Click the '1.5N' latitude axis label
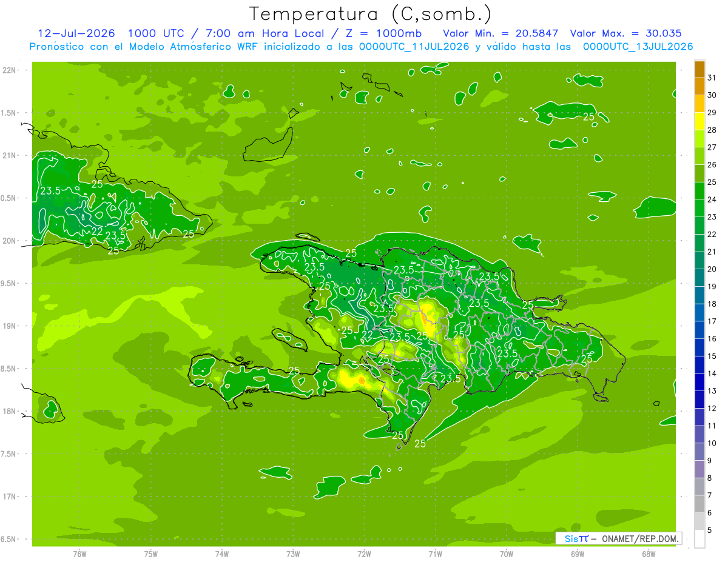 [x=8, y=113]
